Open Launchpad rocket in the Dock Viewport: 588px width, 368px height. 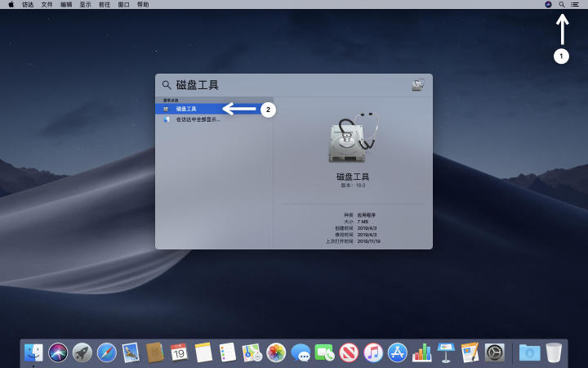pos(82,353)
